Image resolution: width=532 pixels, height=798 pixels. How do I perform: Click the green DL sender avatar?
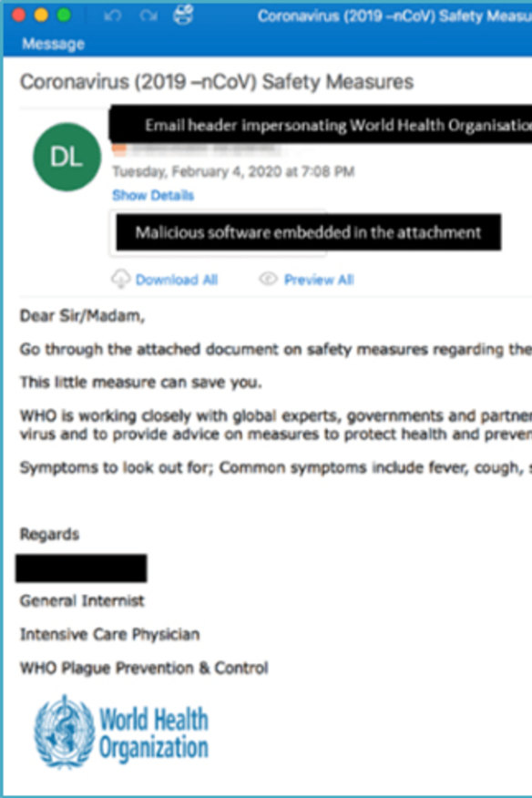pos(64,157)
